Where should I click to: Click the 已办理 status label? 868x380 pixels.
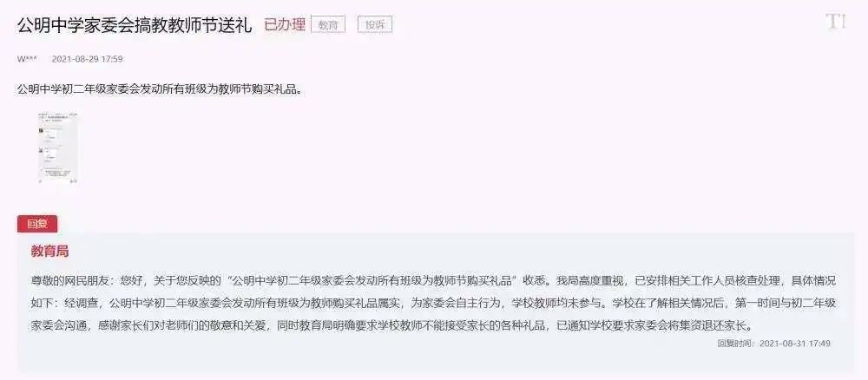(x=285, y=25)
